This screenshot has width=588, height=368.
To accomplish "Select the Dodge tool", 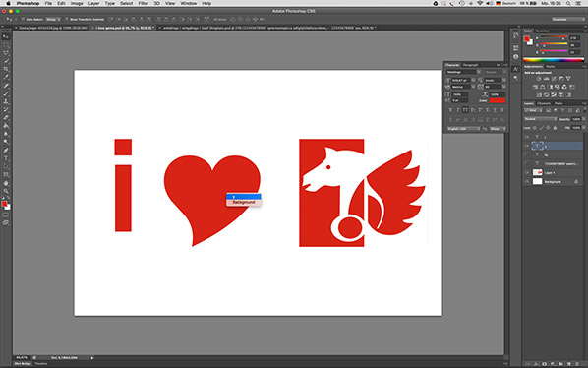I will (6, 142).
